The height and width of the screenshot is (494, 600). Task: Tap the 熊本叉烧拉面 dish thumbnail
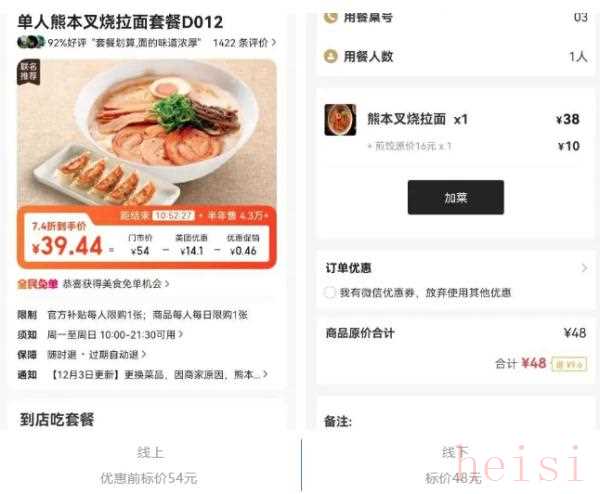pos(340,120)
